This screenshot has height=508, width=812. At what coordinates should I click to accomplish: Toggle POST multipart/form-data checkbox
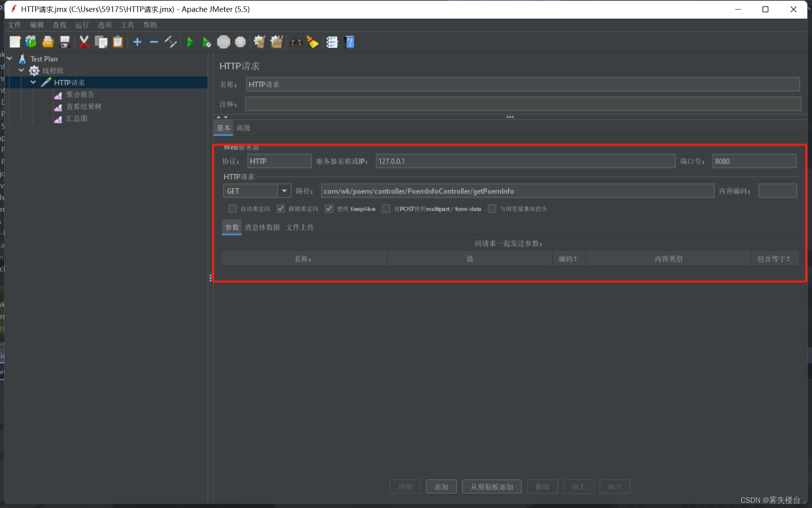(x=386, y=209)
